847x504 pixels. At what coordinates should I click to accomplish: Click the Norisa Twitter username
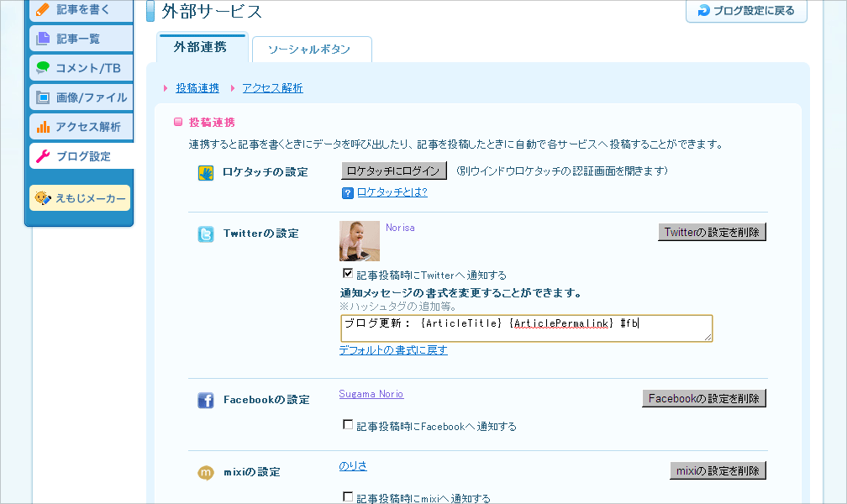pos(400,228)
